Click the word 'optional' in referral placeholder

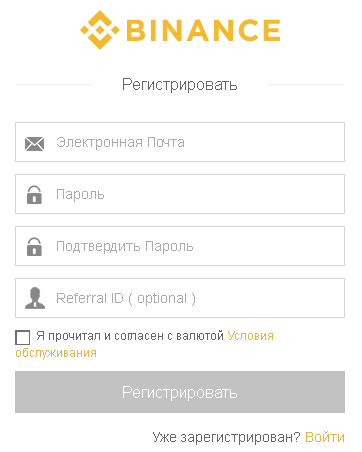162,298
